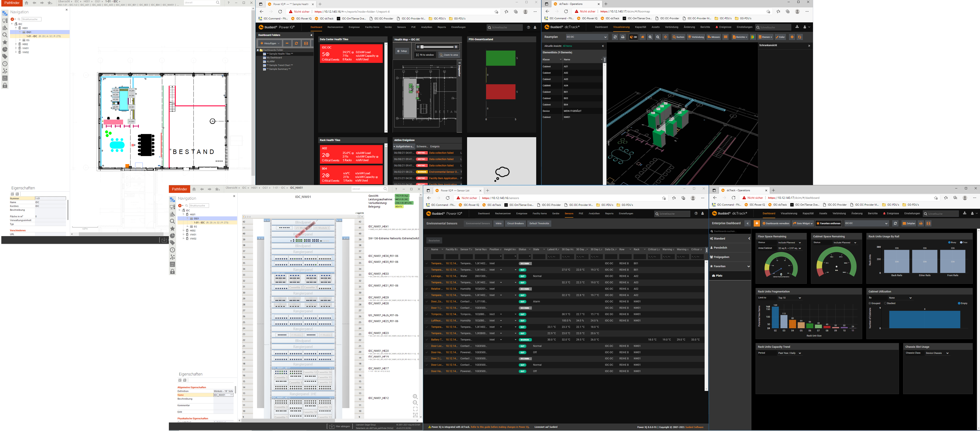Click the zoom-in magnifier in IDC_NW01 rack view

pyautogui.click(x=415, y=396)
